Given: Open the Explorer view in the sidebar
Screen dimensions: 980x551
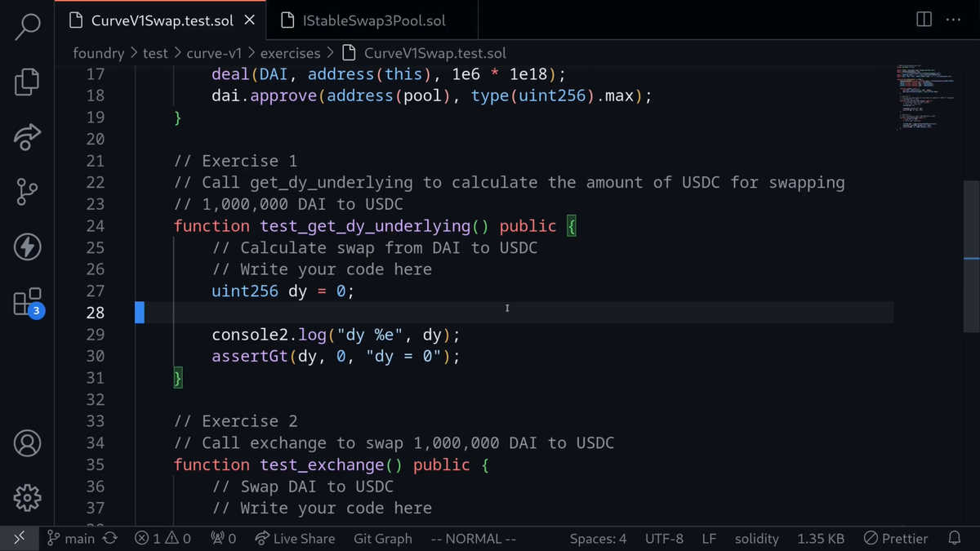Looking at the screenshot, I should click(x=27, y=82).
